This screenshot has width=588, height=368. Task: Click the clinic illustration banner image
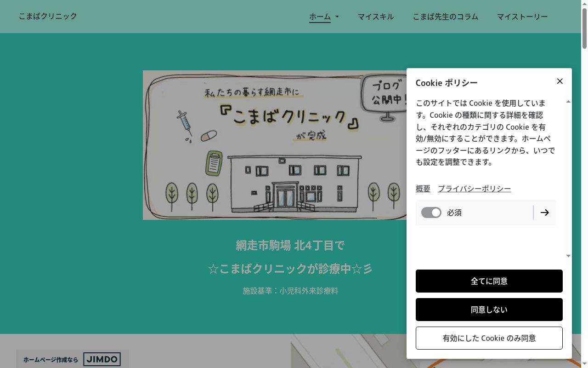275,145
